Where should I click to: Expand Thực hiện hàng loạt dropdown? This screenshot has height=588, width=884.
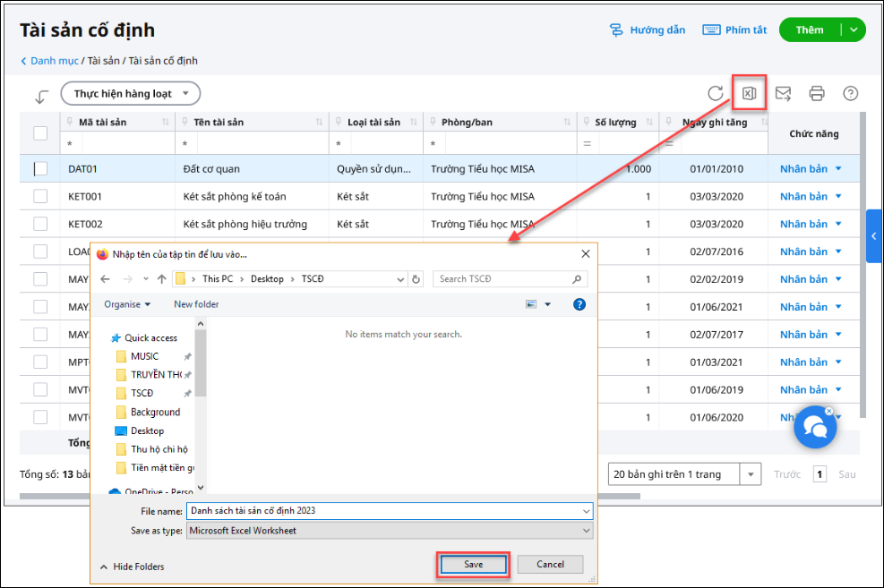click(131, 93)
